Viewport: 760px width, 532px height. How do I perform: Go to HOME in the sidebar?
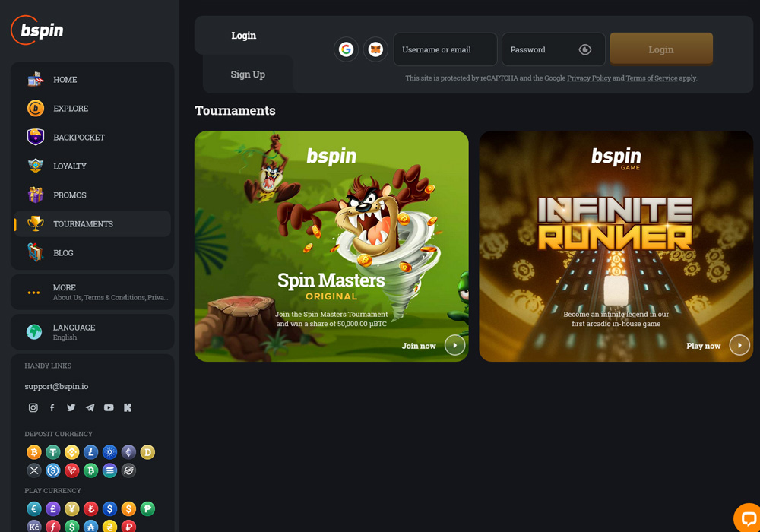(x=93, y=80)
